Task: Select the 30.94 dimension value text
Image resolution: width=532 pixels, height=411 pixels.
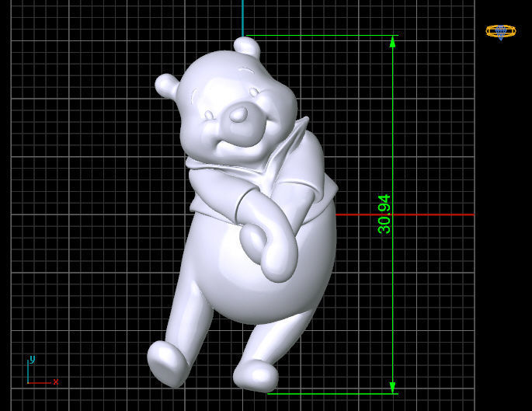Action: [384, 214]
